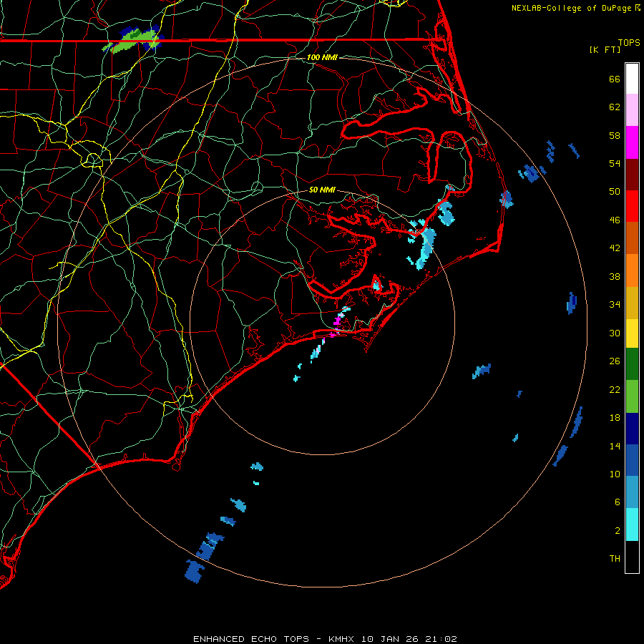Click the 18 legend value label

point(615,418)
